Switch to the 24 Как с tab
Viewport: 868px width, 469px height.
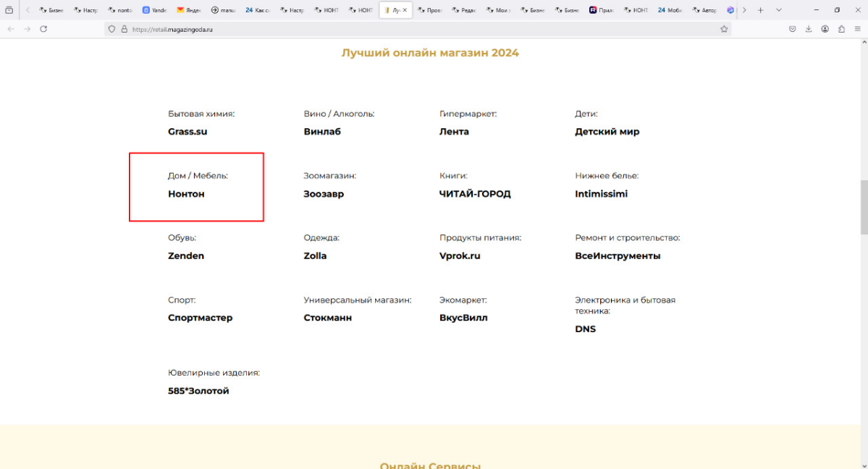[x=258, y=10]
